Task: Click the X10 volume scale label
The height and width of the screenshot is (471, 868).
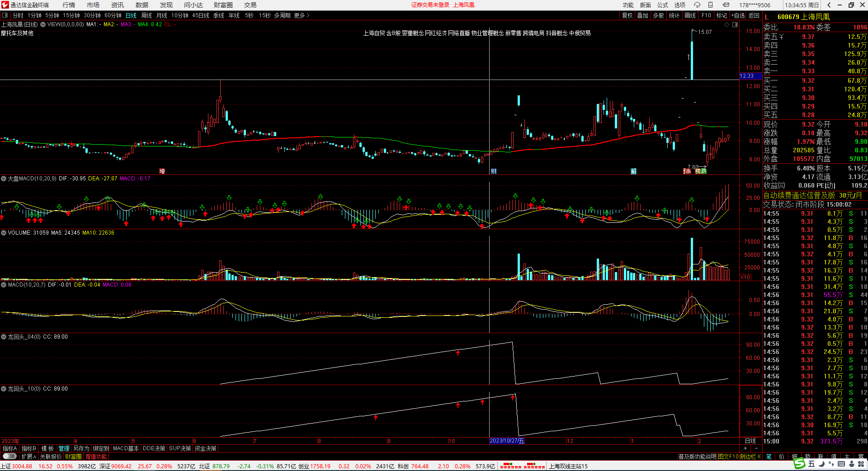Action: tap(745, 278)
